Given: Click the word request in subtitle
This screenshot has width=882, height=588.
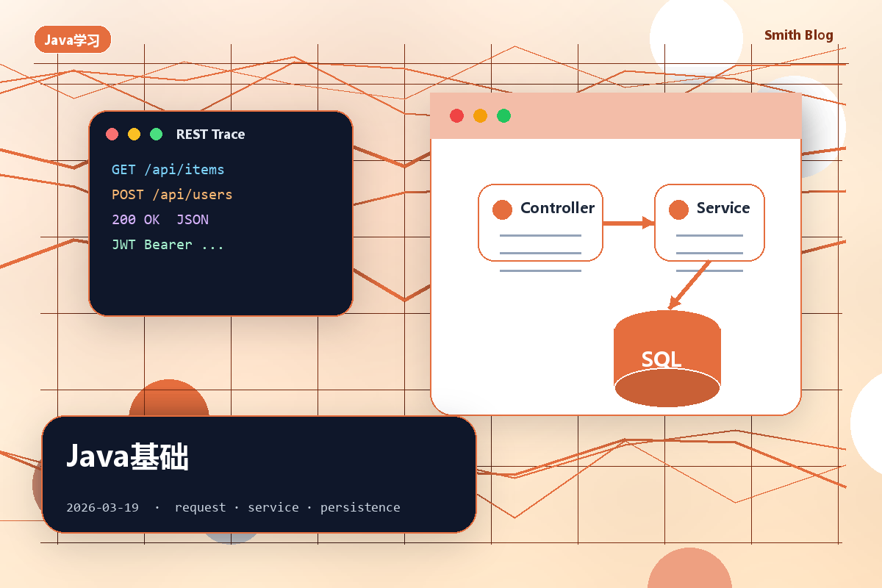Looking at the screenshot, I should (x=201, y=507).
